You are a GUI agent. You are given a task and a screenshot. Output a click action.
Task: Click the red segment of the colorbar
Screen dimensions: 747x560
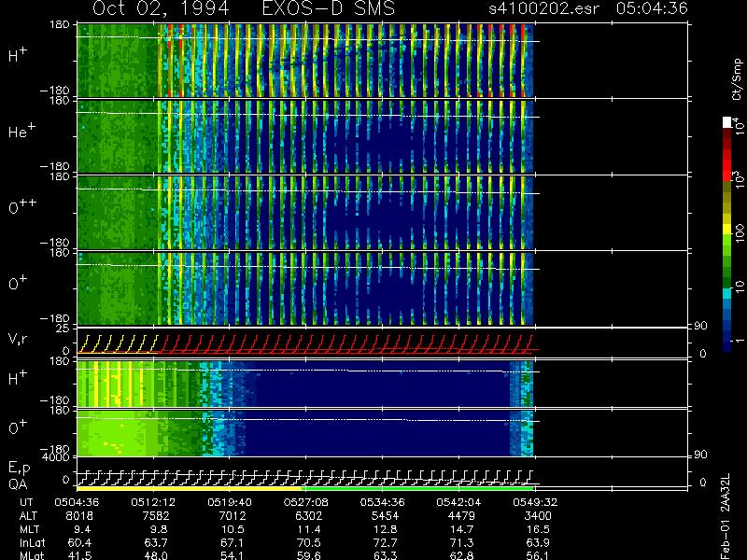(x=727, y=164)
